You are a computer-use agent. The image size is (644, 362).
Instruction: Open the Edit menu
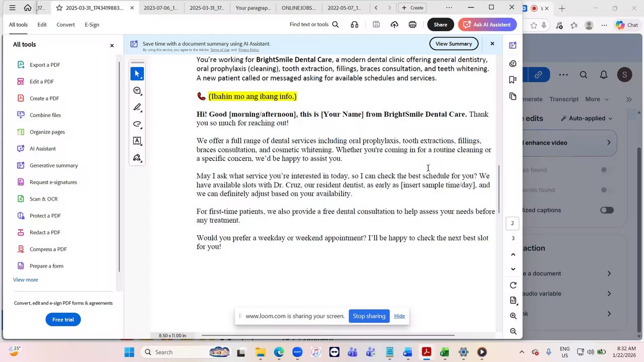(42, 25)
